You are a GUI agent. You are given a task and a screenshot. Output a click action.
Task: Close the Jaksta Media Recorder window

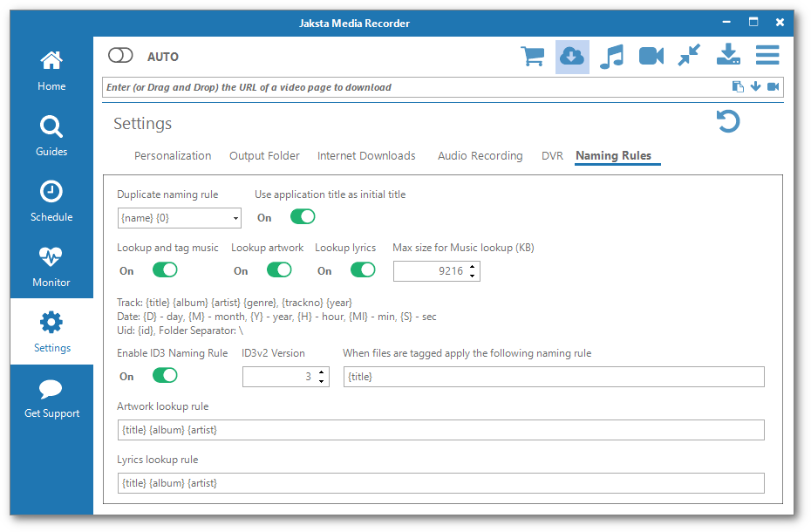pos(780,22)
